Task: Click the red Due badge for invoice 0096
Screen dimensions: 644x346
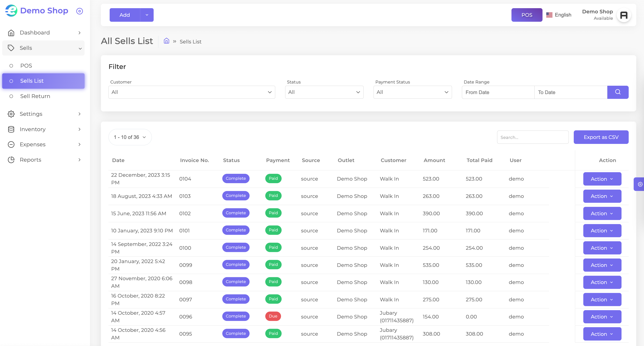Action: point(273,316)
